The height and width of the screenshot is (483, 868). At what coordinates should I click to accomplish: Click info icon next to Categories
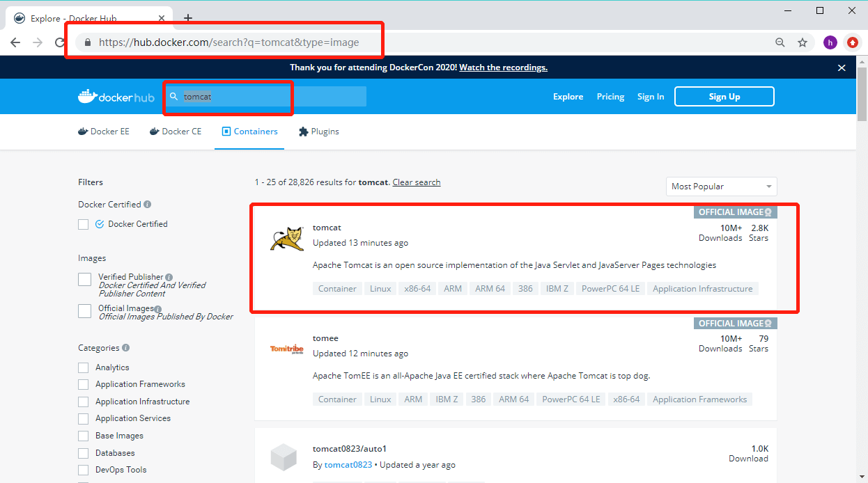125,348
